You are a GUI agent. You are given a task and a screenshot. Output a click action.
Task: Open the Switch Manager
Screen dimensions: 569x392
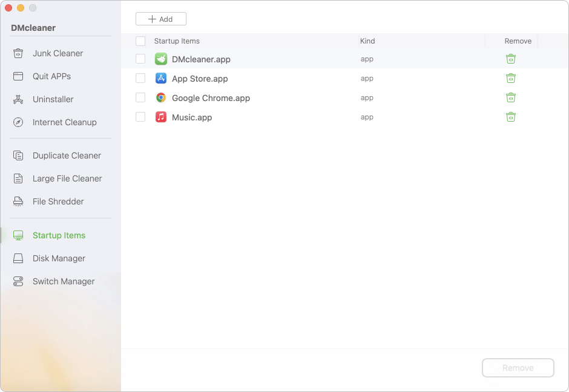coord(63,281)
